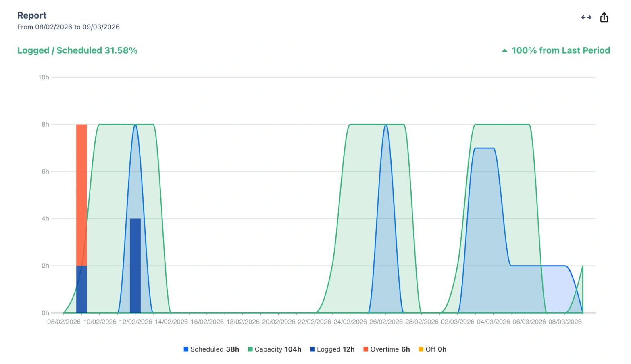Screen dimensions: 631x364
Task: Click '100% from Last Period' indicator
Action: 561,50
